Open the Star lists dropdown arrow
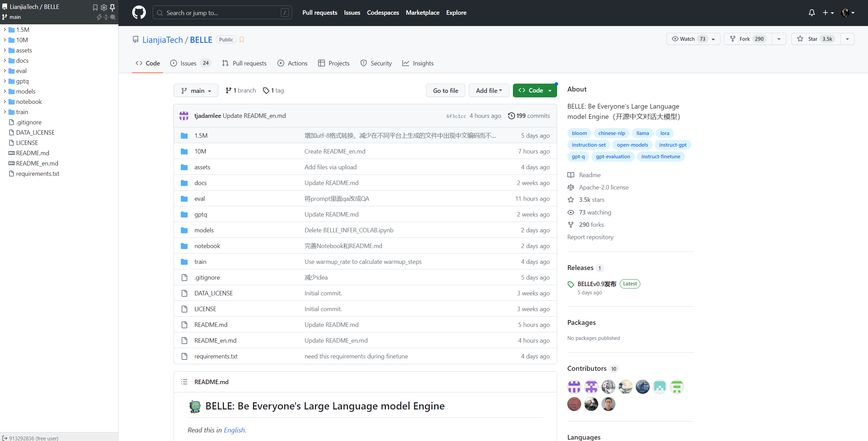This screenshot has width=868, height=441. 847,39
